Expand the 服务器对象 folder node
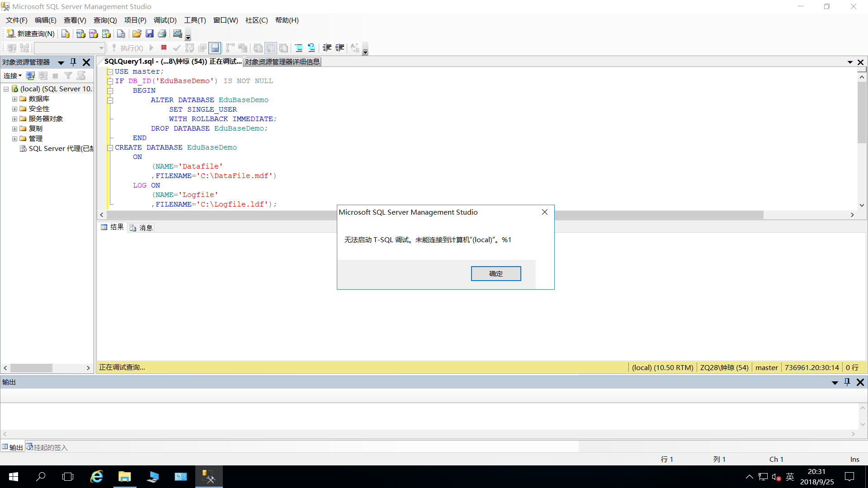Screen dimensions: 868x488 (x=14, y=119)
